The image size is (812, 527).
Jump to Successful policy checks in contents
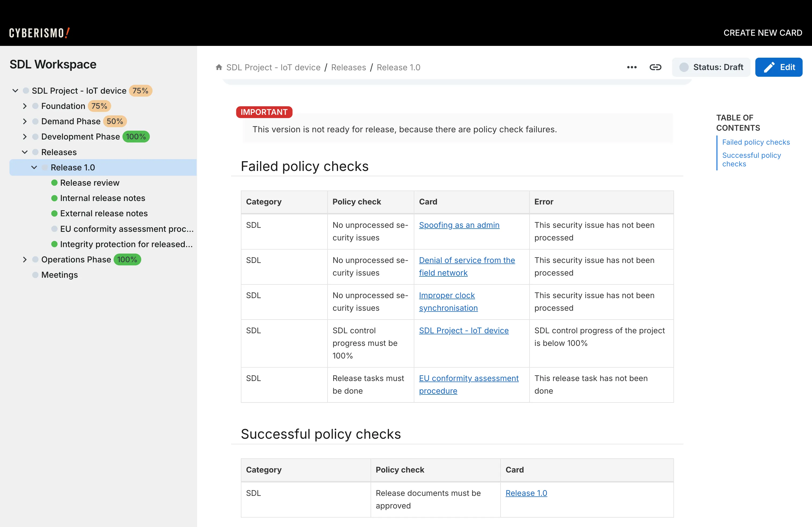751,160
